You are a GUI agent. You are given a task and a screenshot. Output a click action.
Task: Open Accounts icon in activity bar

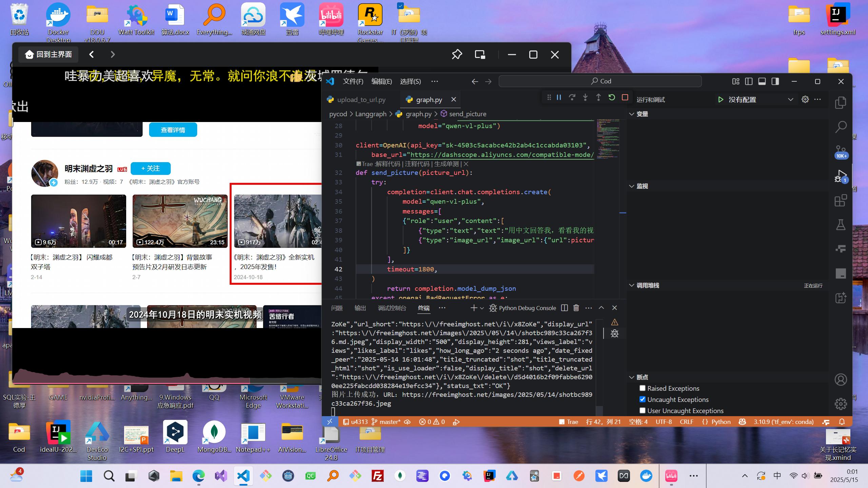[x=841, y=380]
